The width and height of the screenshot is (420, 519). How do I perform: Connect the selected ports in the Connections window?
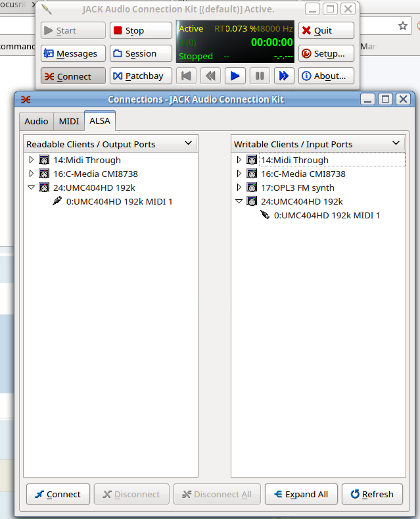(58, 494)
